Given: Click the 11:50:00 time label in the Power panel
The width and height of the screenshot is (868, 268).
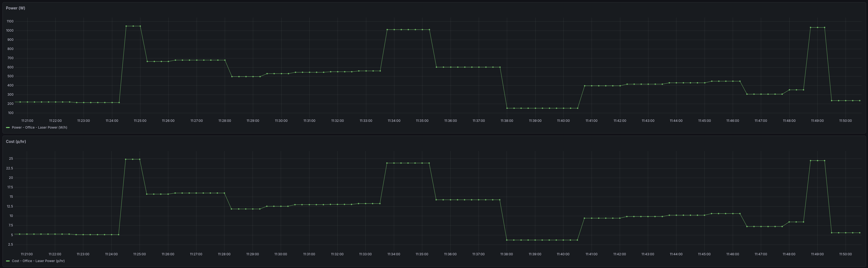Looking at the screenshot, I should point(846,121).
